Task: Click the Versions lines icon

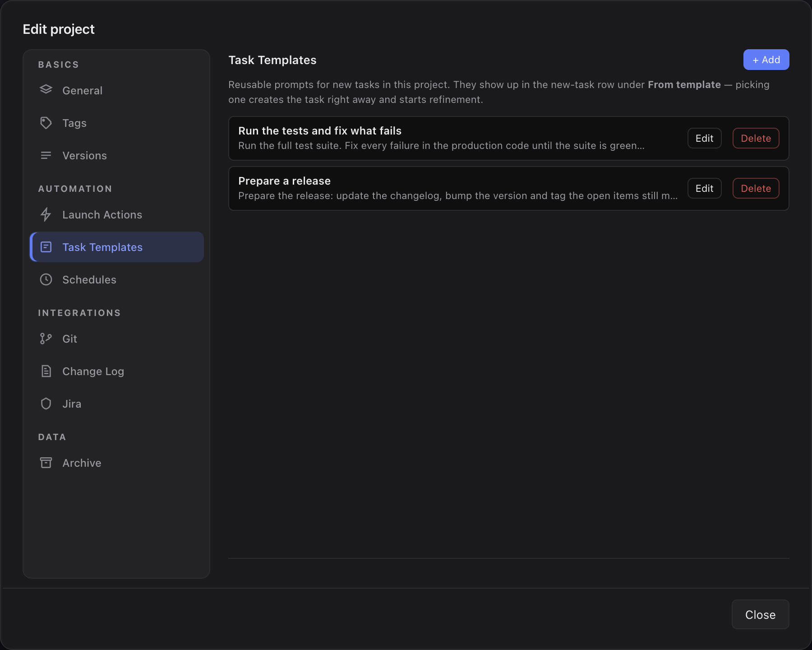Action: pos(46,155)
